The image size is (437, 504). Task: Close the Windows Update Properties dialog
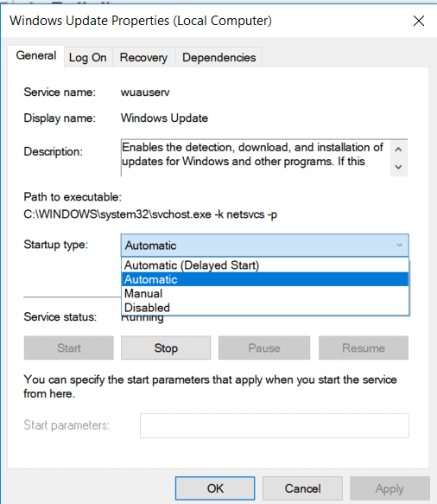pyautogui.click(x=418, y=21)
